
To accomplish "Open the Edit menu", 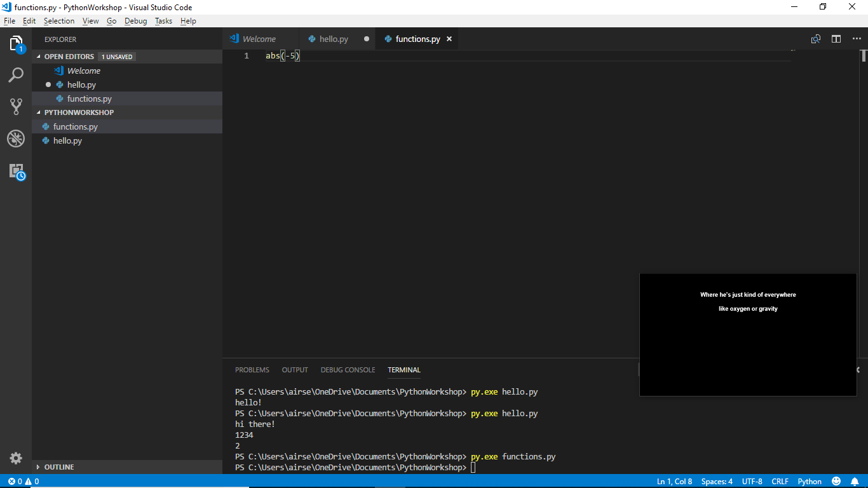I will (x=29, y=21).
